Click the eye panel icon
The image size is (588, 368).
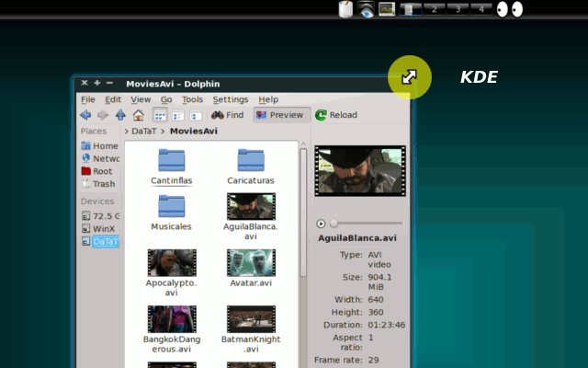point(366,9)
